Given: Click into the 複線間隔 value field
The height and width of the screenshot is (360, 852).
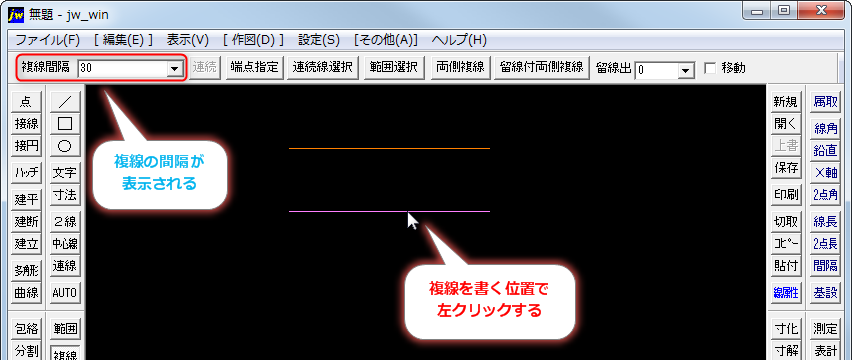Looking at the screenshot, I should 123,68.
